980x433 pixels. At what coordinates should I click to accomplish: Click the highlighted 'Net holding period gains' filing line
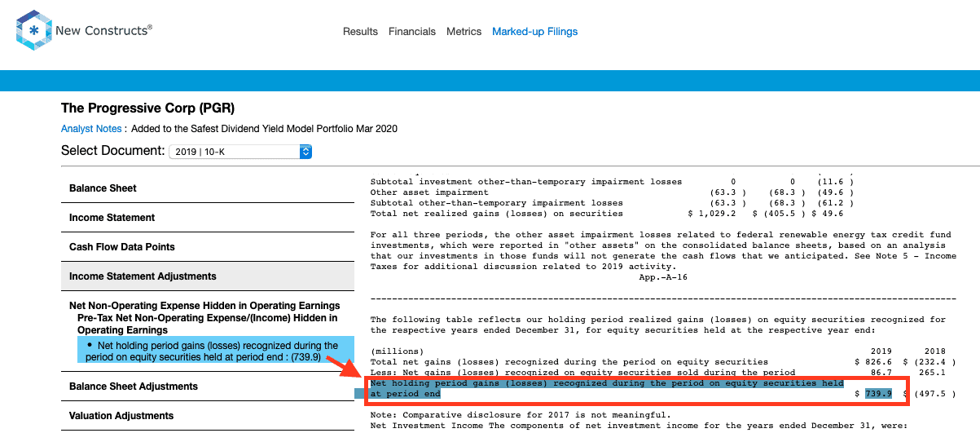[x=607, y=388]
